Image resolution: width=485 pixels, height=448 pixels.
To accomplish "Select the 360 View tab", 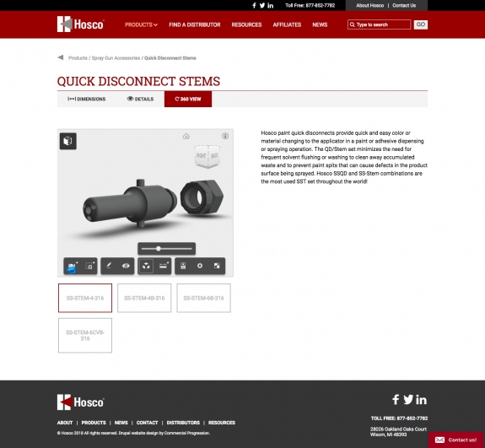I will (x=188, y=99).
